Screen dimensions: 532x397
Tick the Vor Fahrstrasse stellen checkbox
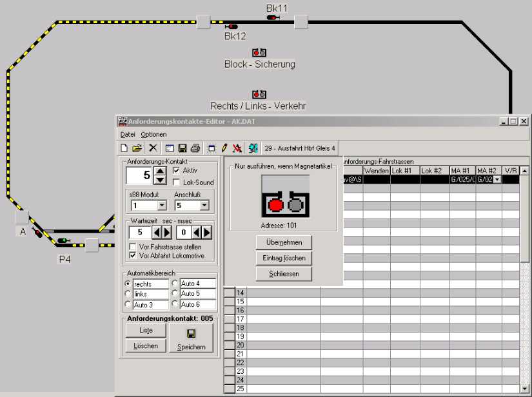133,247
